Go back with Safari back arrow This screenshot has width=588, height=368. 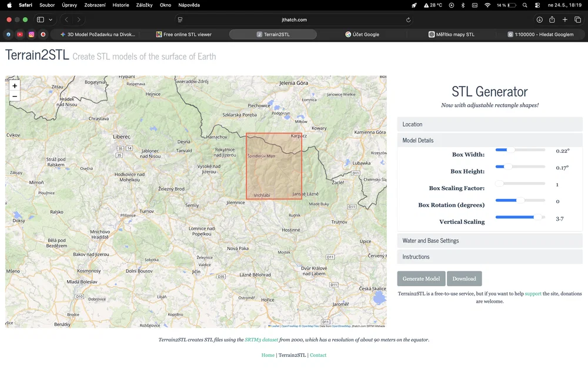(66, 19)
